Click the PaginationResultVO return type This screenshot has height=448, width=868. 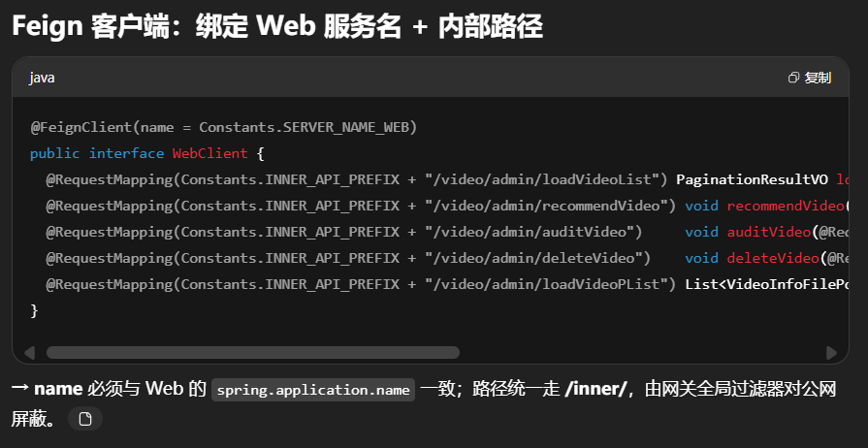coord(751,179)
